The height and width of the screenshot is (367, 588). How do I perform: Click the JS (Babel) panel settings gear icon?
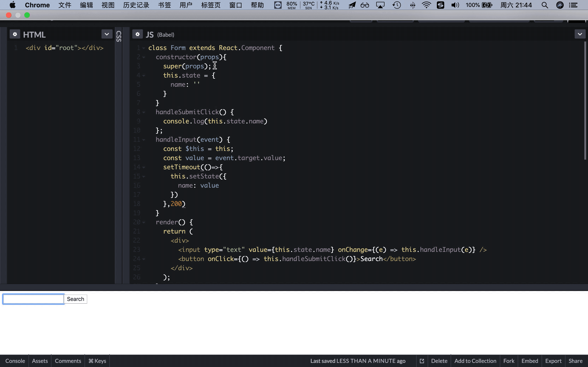[138, 34]
